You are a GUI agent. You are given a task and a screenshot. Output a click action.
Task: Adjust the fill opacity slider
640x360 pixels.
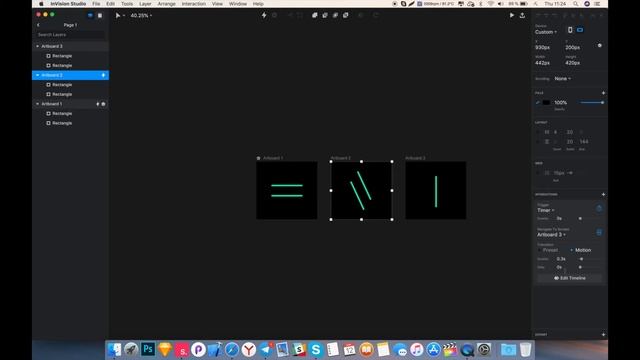pyautogui.click(x=591, y=102)
